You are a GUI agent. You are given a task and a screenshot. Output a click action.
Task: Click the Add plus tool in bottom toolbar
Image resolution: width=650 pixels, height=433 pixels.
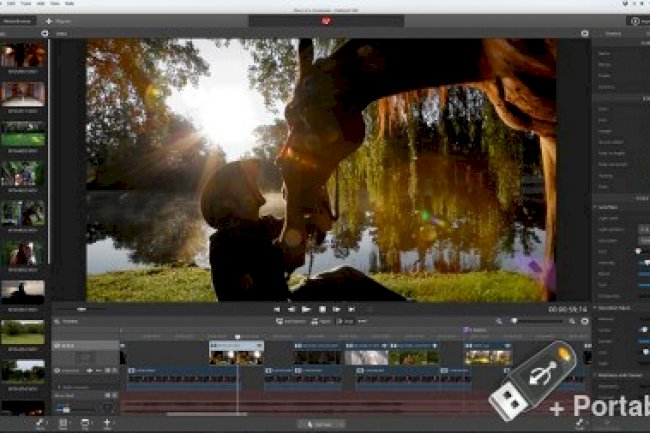click(107, 424)
